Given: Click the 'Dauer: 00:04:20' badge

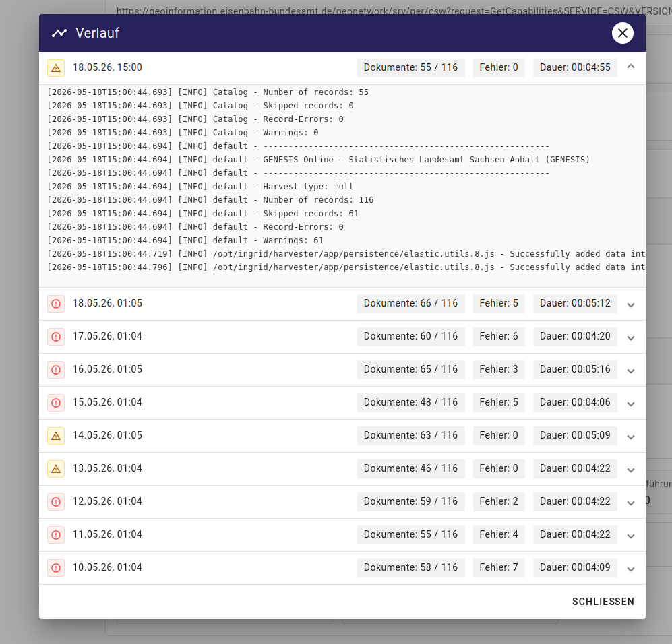Looking at the screenshot, I should (x=575, y=336).
